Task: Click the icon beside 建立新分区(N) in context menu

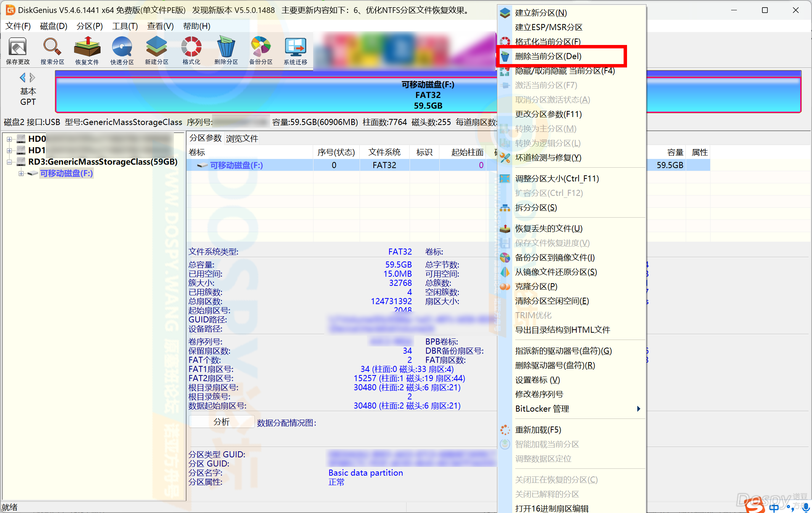Action: pos(505,13)
